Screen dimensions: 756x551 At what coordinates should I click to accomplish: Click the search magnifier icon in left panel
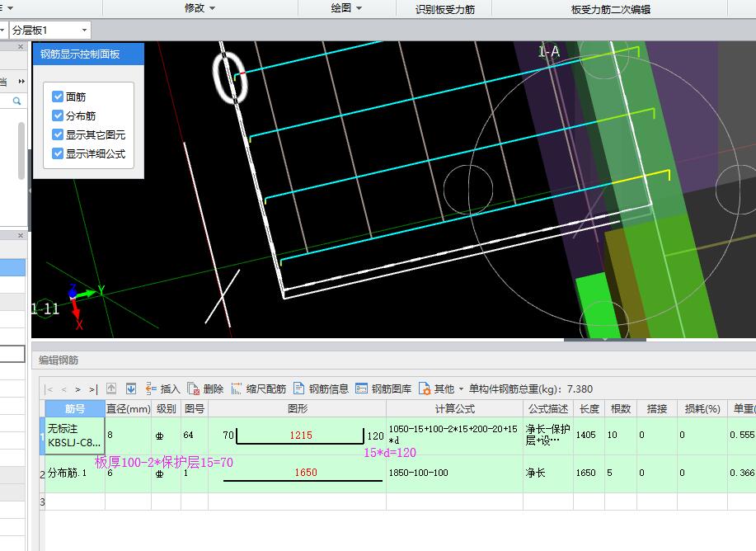16,101
